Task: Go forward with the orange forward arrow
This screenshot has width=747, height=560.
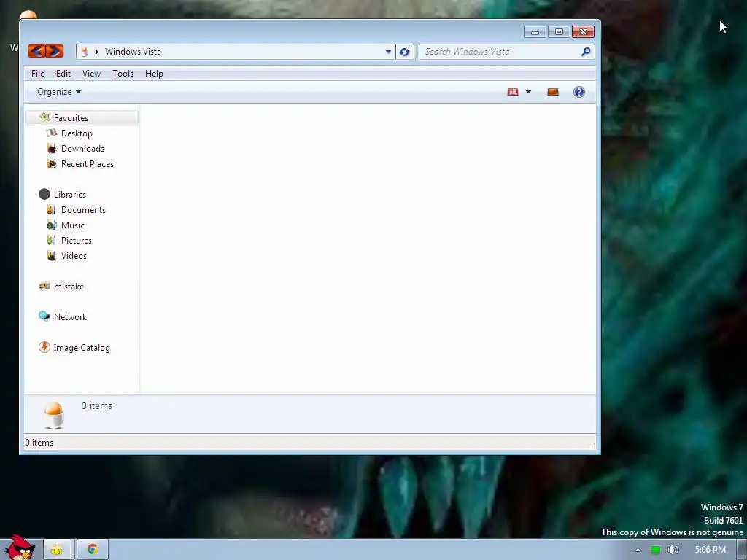Action: point(55,51)
